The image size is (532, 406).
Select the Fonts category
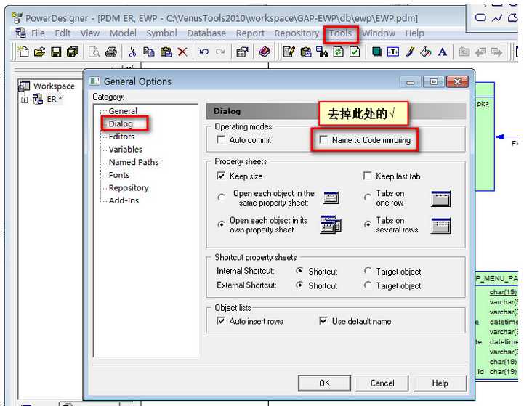click(x=119, y=175)
